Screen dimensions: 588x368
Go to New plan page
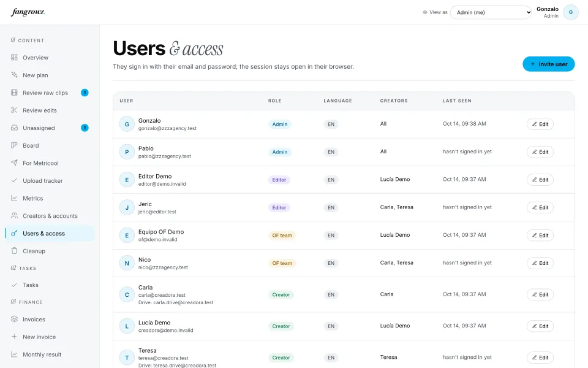50,75
